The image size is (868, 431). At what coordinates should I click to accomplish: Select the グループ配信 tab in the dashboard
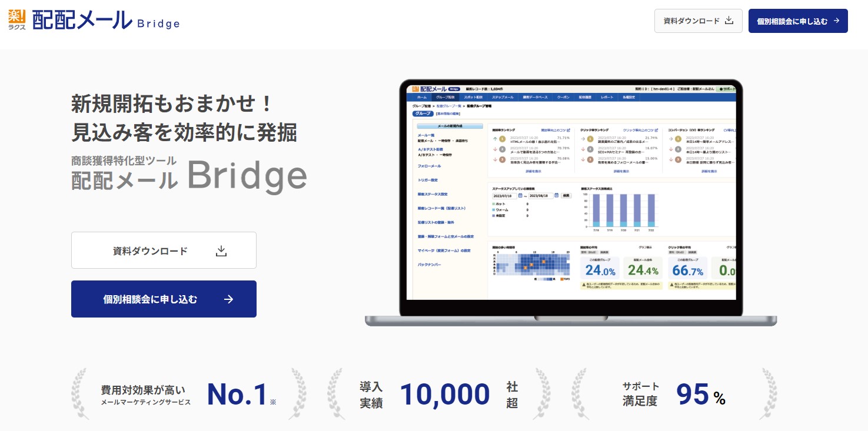tap(445, 97)
